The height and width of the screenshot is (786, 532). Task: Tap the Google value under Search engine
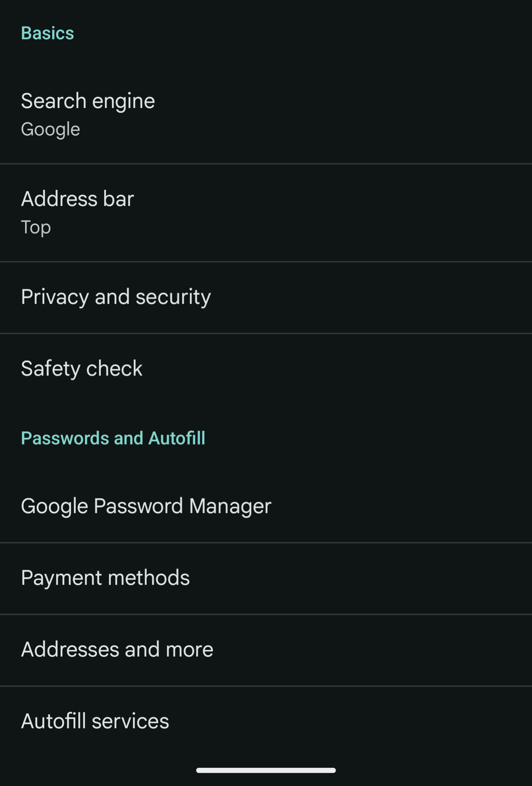pyautogui.click(x=51, y=129)
